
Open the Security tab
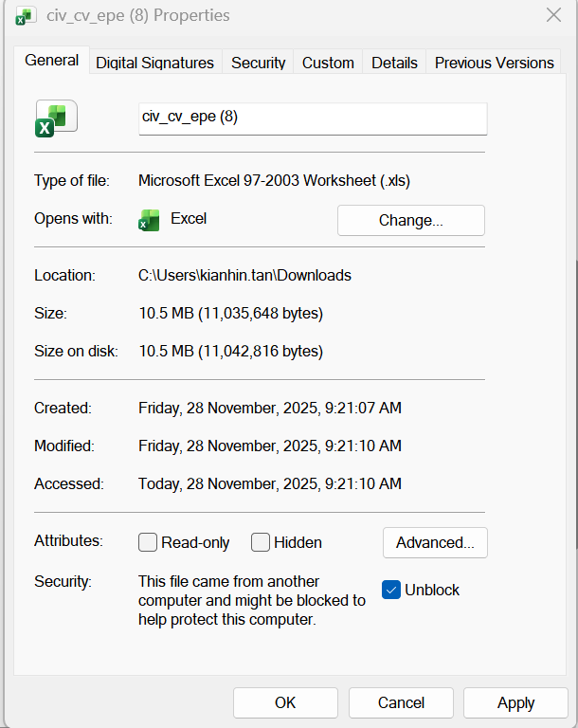pyautogui.click(x=258, y=63)
